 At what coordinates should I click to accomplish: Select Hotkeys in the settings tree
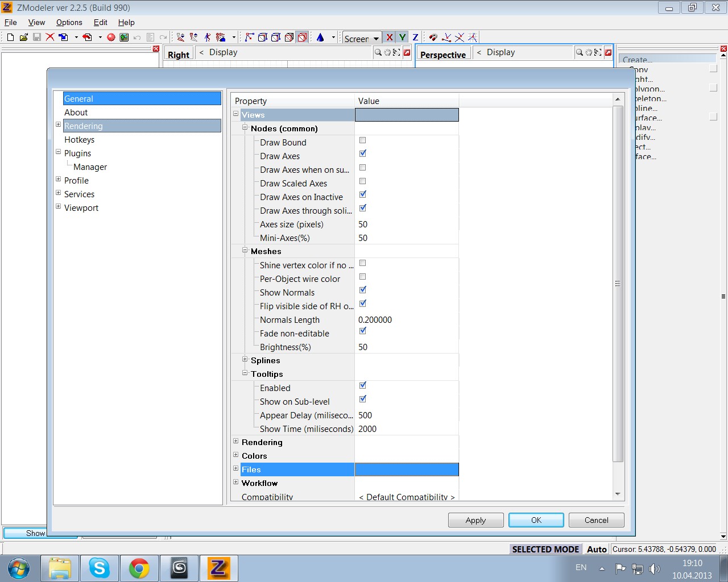80,140
